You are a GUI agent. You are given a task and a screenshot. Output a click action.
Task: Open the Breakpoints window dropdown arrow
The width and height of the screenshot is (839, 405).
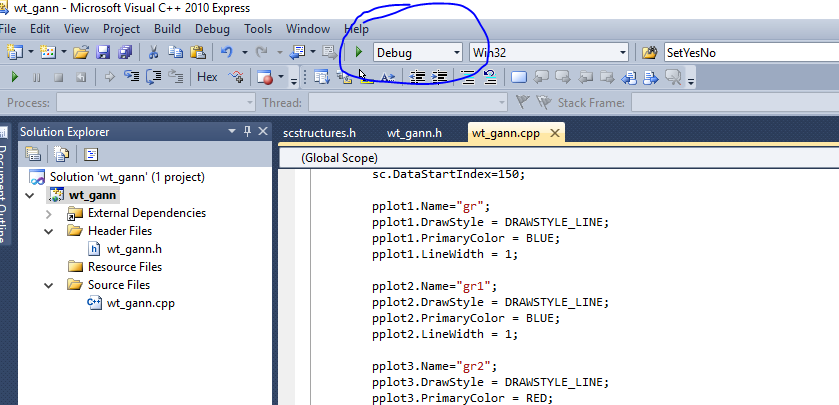click(x=281, y=78)
